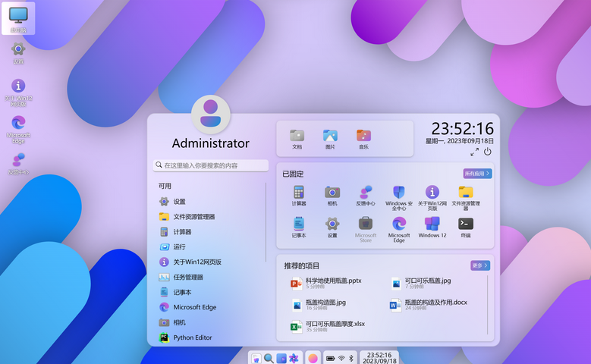The image size is (591, 364).
Task: Open pinned 计算器 tile
Action: 298,196
